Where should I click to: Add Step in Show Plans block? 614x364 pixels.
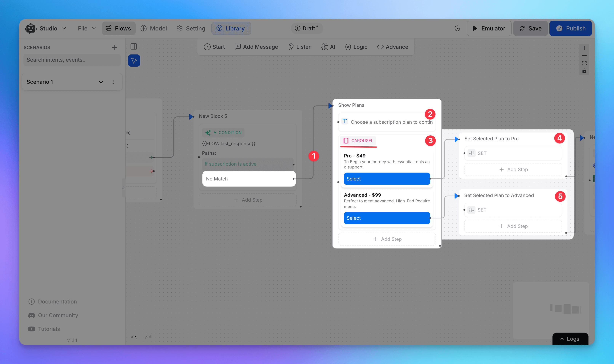coord(387,239)
